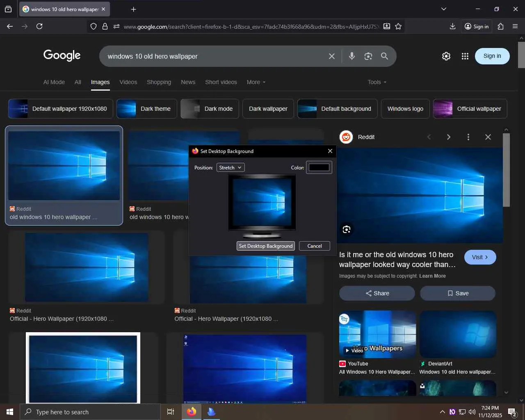Click the Google search text field
This screenshot has width=525, height=420.
pos(215,56)
